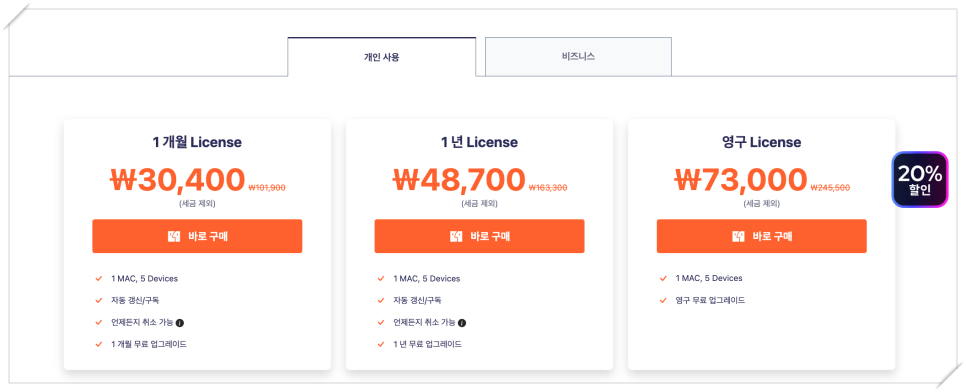Viewport: 966px width, 392px height.
Task: Click checkmark beside 영구 무료 업그레이드
Action: tap(663, 300)
